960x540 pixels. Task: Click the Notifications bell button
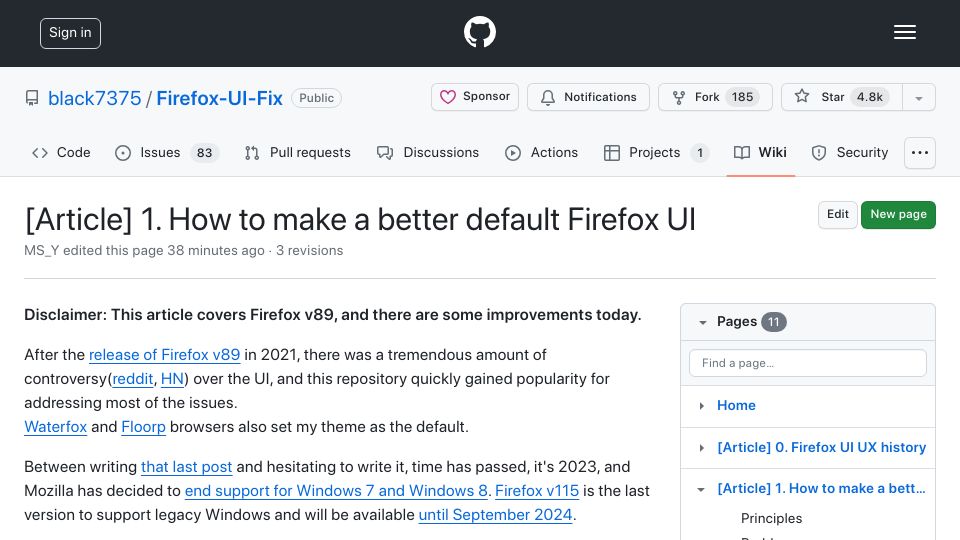pyautogui.click(x=588, y=97)
